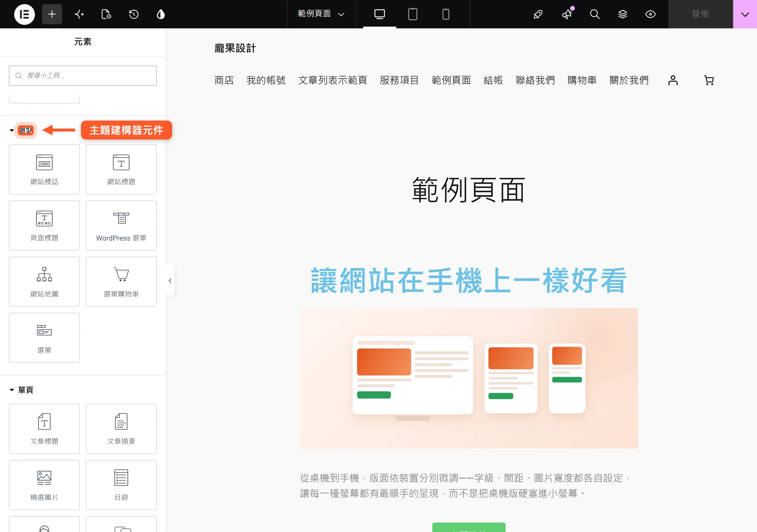Select the 選單購物車 widget

click(x=121, y=282)
